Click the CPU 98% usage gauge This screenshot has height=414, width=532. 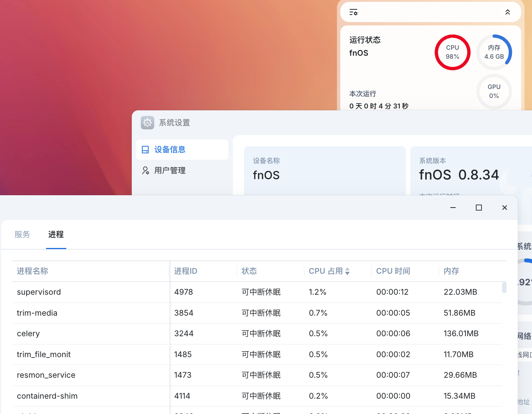point(452,52)
